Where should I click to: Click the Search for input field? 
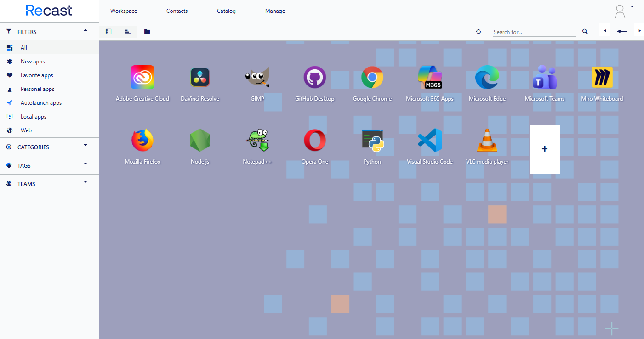point(533,32)
